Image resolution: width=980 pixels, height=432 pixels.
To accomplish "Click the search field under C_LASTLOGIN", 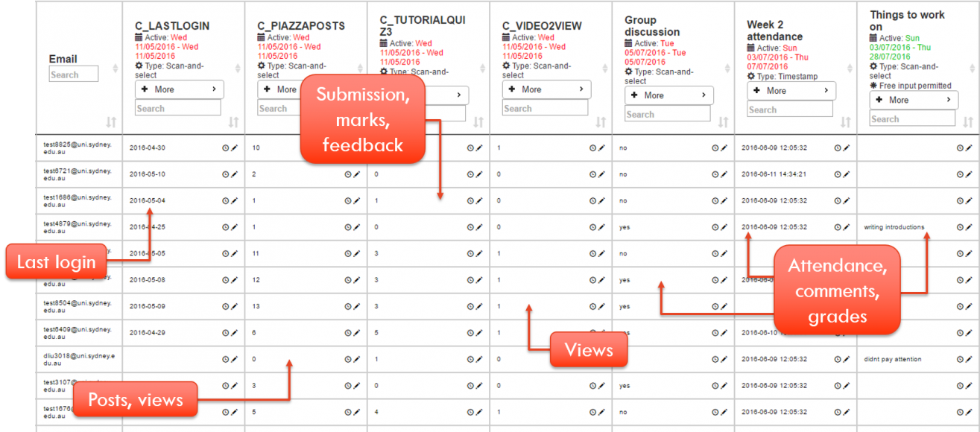I will pyautogui.click(x=178, y=109).
